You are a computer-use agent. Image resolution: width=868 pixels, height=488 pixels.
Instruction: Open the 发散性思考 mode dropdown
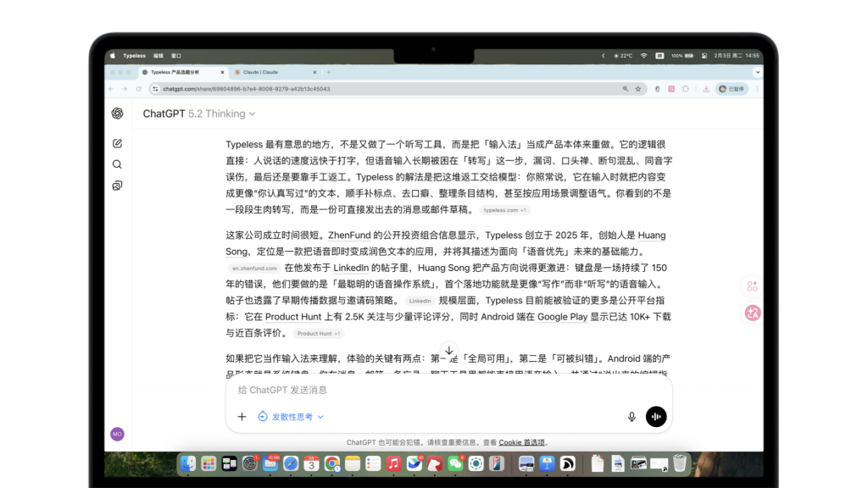click(x=291, y=417)
